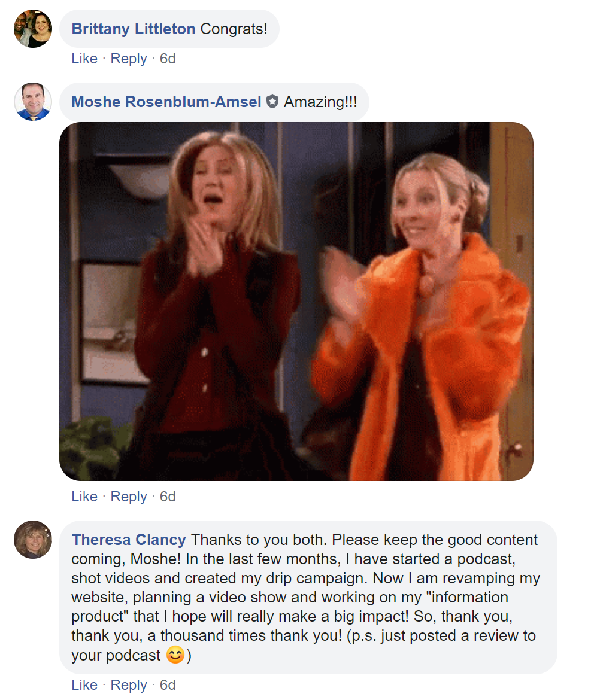Open Brittany Littleton name link

click(133, 29)
